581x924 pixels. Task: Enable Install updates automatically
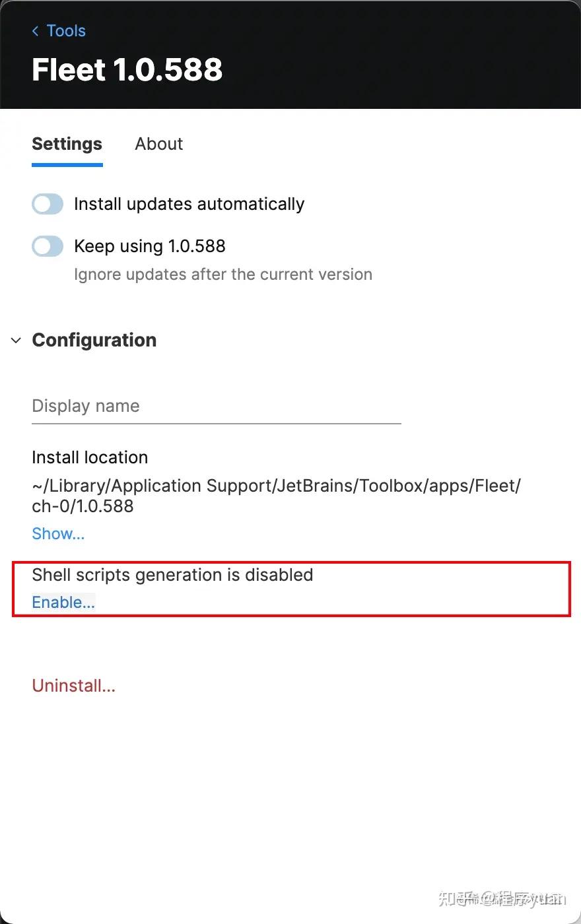[x=47, y=204]
